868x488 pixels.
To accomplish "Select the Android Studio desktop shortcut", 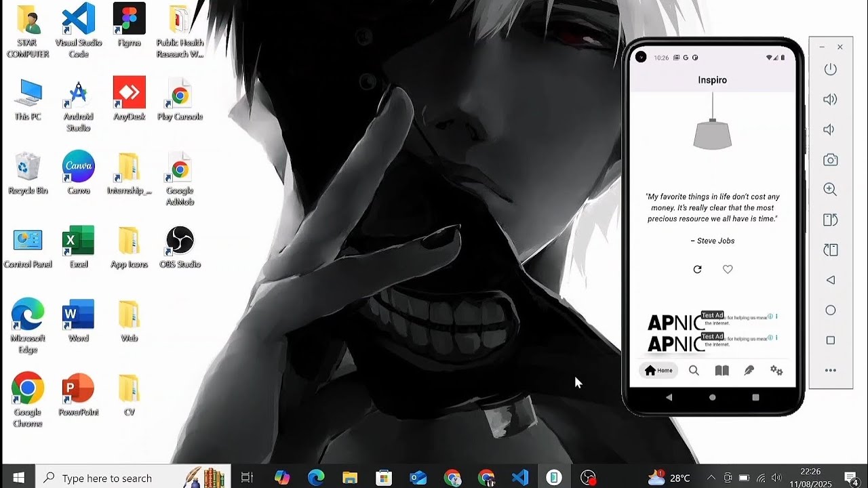I will click(78, 105).
